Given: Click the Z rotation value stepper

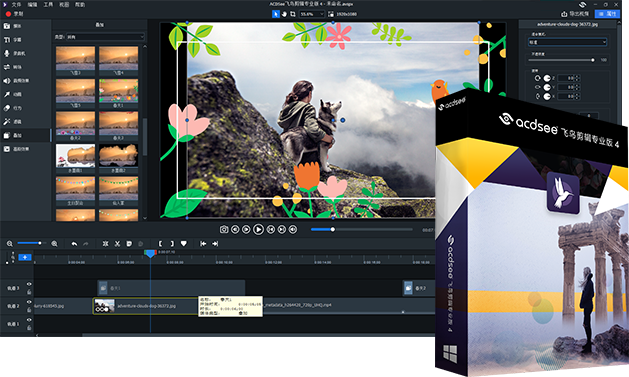Looking at the screenshot, I should coord(578,78).
